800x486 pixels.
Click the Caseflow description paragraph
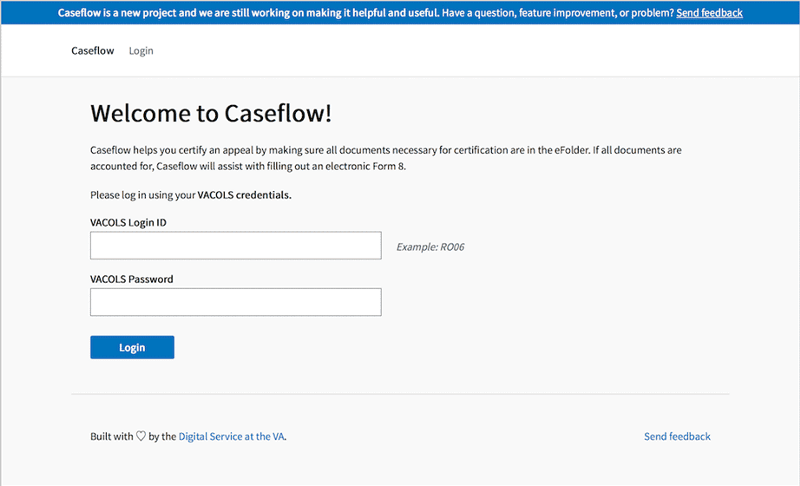[380, 158]
